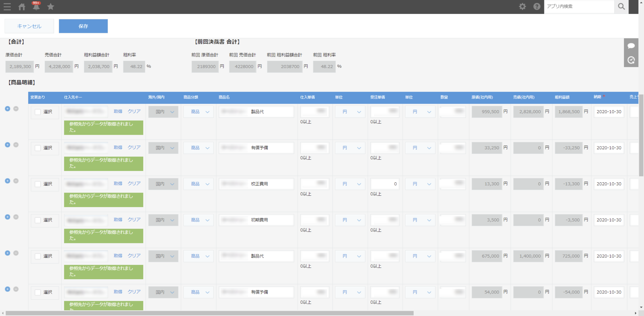Click 取得 link in first row
The image size is (644, 316).
[x=118, y=111]
